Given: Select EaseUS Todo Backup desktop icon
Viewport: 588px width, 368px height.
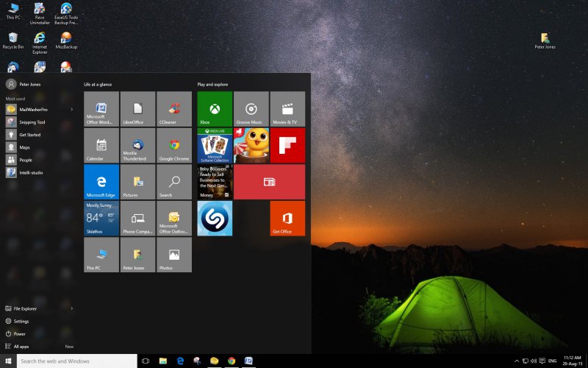Looking at the screenshot, I should pyautogui.click(x=66, y=13).
